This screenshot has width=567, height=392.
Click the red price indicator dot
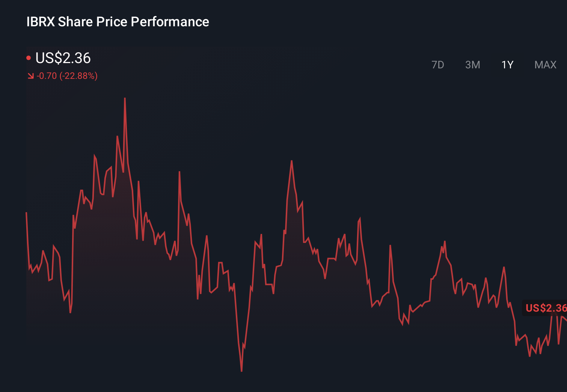(29, 57)
